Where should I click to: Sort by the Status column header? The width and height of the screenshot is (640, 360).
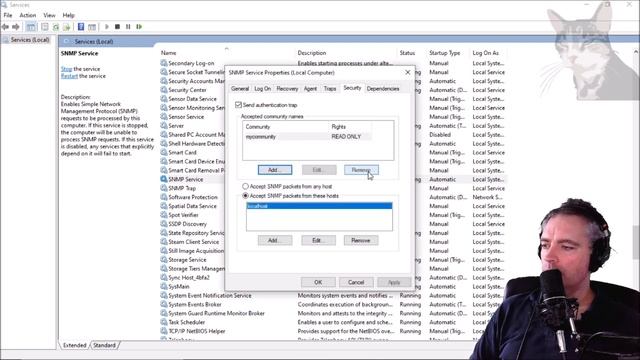tap(407, 53)
